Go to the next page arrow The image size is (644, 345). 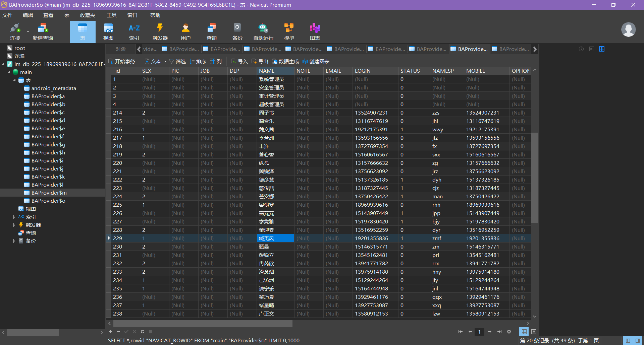tap(490, 332)
